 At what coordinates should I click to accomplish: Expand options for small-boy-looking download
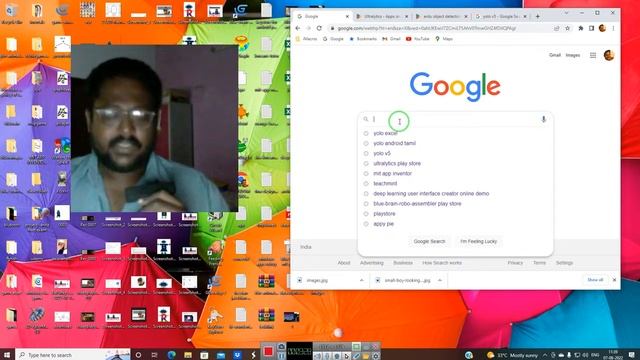coord(440,280)
